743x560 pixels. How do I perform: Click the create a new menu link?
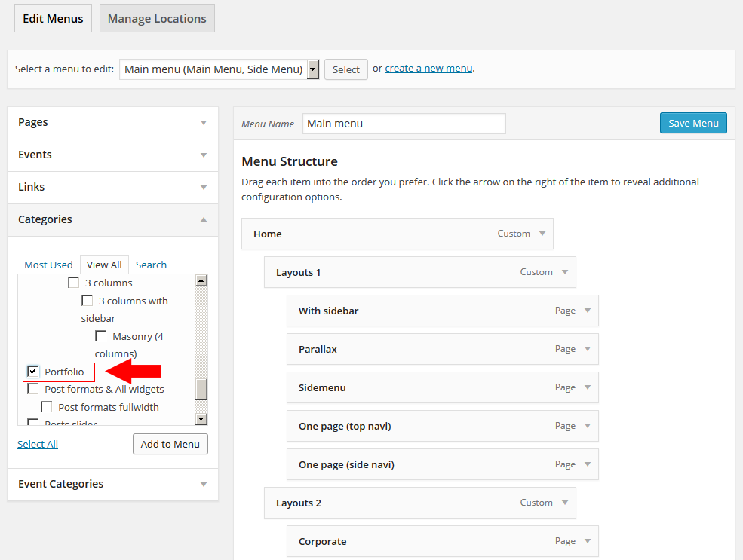coord(428,68)
